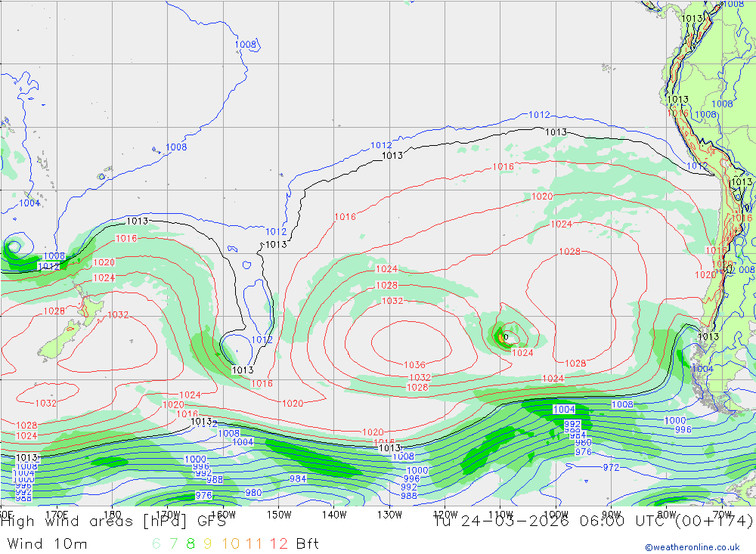The height and width of the screenshot is (554, 756).
Task: Click the '150W' longitude axis label
Action: pos(279,515)
